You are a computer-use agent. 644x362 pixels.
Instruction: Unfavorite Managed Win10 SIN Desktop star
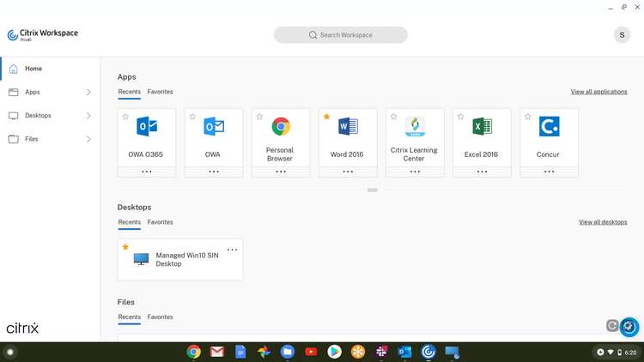125,247
